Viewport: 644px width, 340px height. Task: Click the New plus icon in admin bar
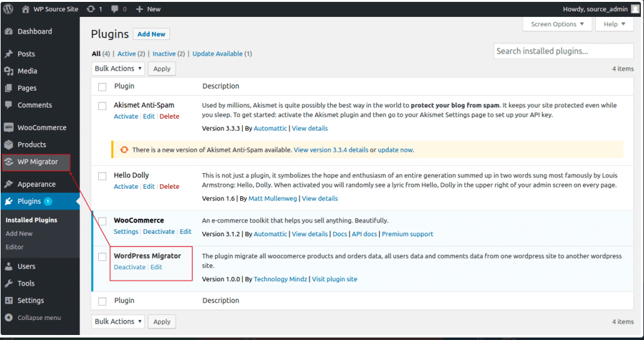[x=139, y=9]
